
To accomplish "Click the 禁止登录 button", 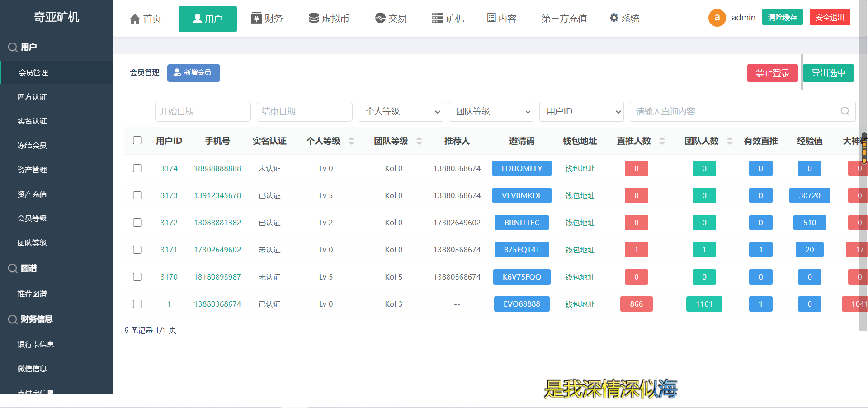I will coord(773,73).
